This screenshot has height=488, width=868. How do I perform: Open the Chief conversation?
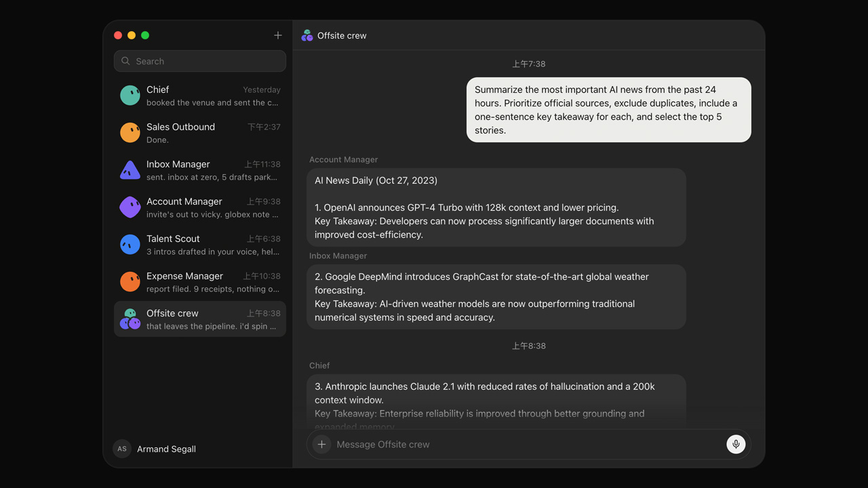click(200, 96)
